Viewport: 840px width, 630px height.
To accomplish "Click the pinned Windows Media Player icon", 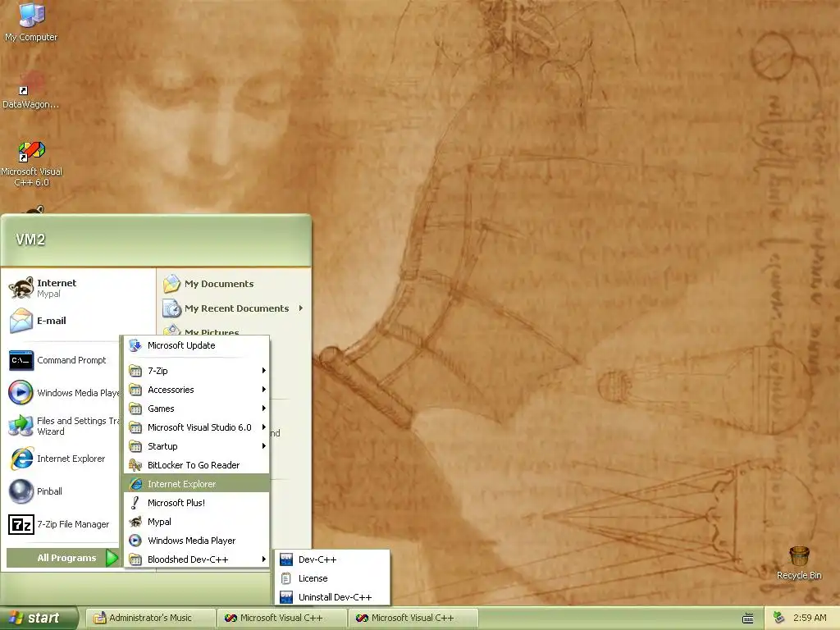I will pos(21,392).
